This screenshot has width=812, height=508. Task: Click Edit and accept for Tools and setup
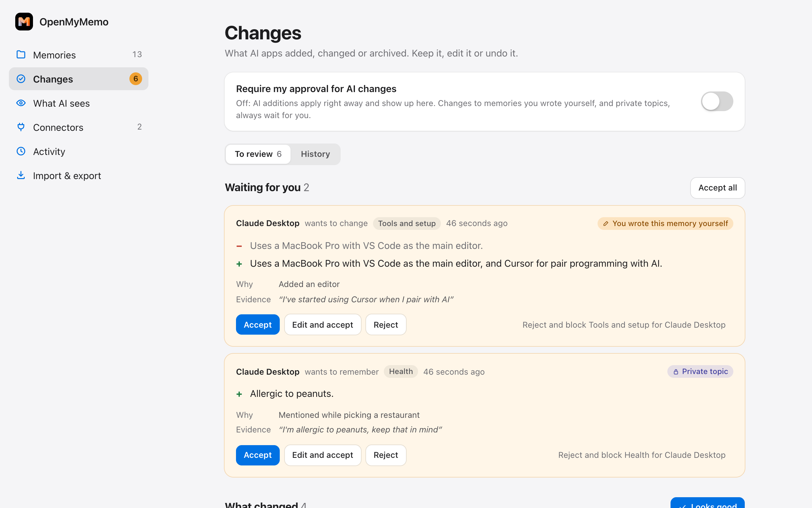pos(323,324)
